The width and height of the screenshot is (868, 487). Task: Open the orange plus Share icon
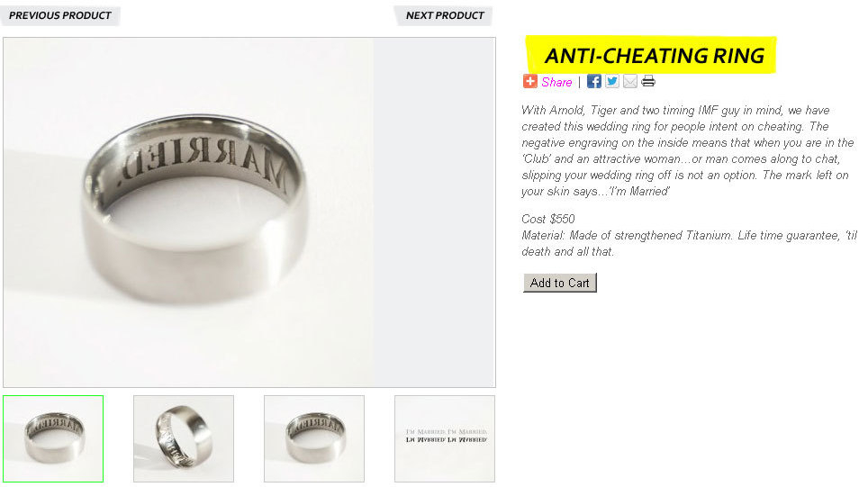point(529,81)
